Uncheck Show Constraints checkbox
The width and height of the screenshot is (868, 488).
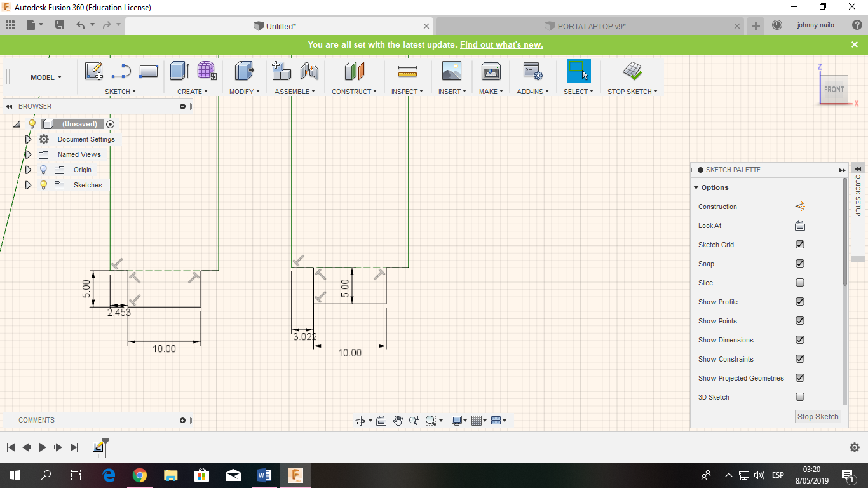coord(800,359)
